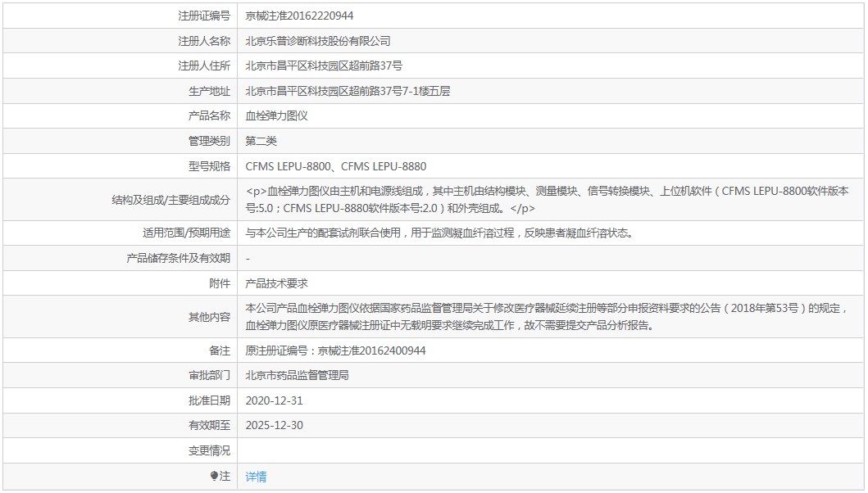Select the 备注 label

220,351
